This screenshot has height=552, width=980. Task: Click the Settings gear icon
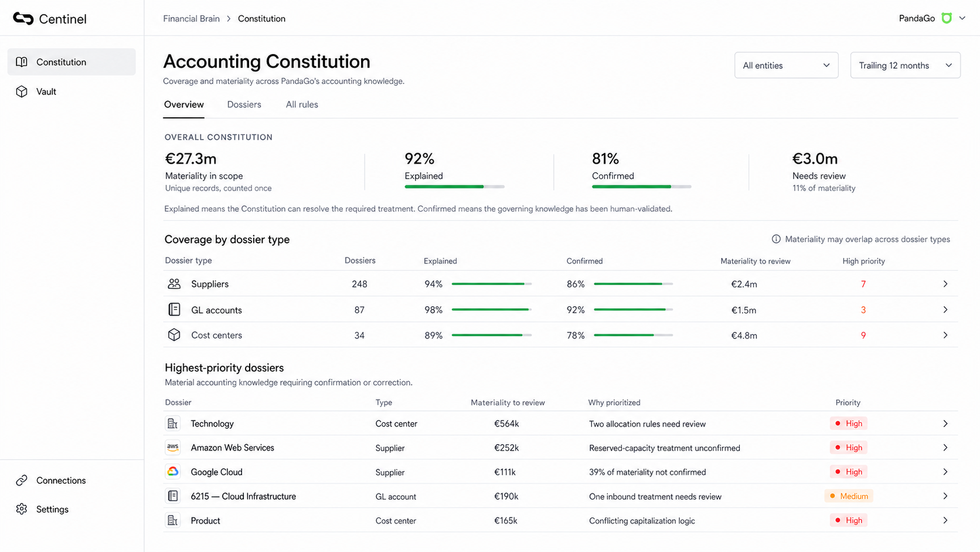point(22,509)
